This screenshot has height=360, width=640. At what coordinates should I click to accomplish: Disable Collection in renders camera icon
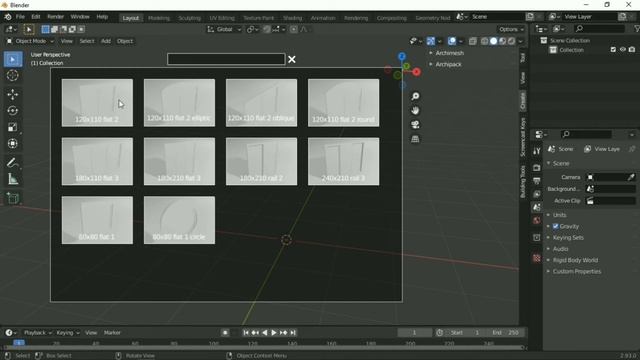(632, 50)
